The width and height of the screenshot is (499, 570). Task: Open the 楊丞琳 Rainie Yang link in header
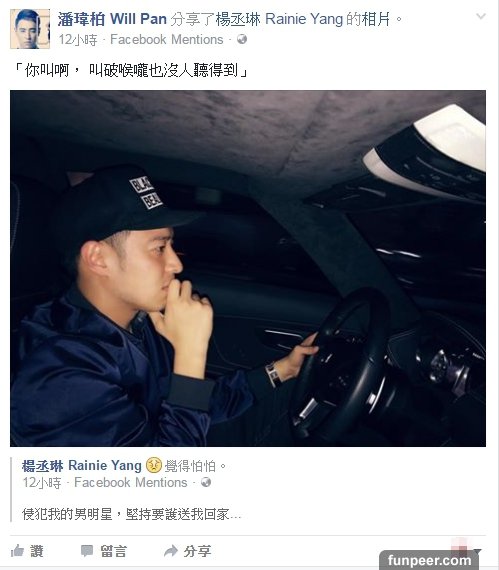(x=279, y=19)
